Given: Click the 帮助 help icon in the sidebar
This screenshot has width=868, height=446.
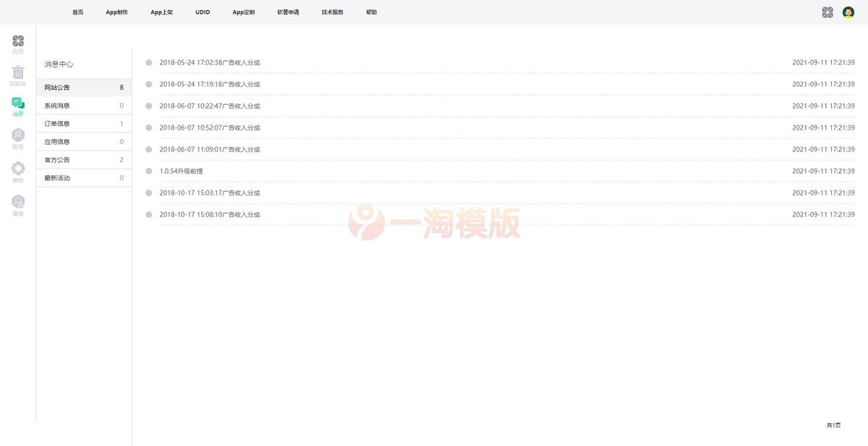Looking at the screenshot, I should (x=18, y=171).
